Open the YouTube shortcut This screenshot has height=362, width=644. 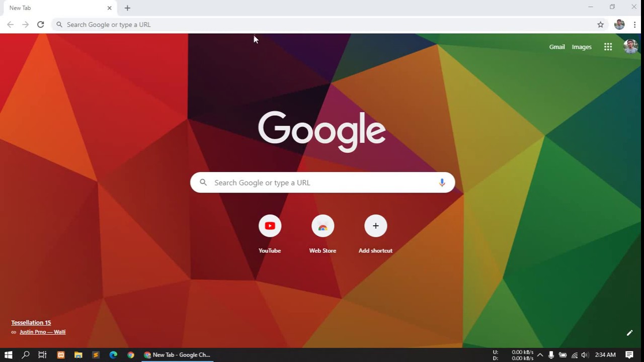270,226
